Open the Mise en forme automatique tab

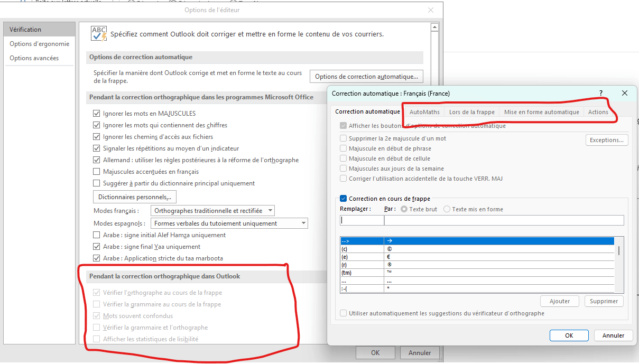(x=542, y=112)
